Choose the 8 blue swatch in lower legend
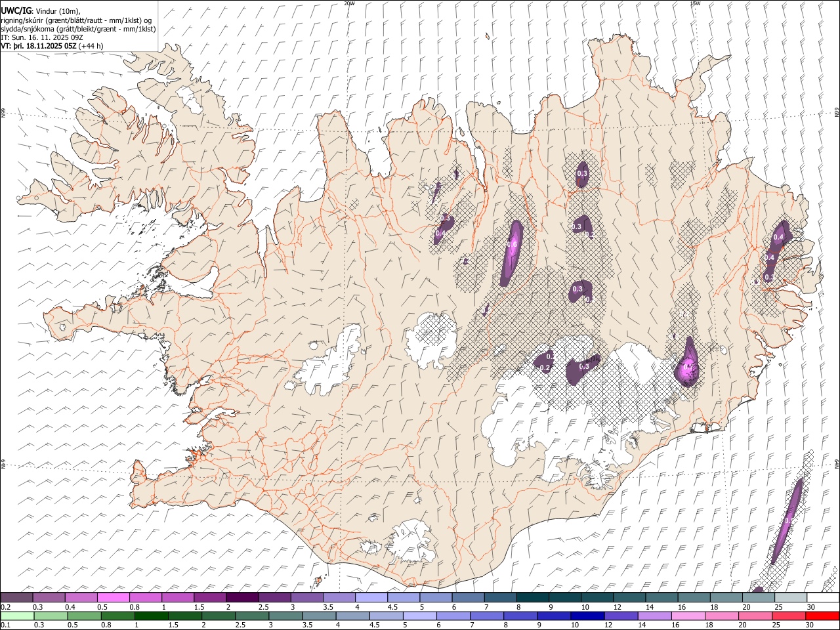 (x=520, y=616)
